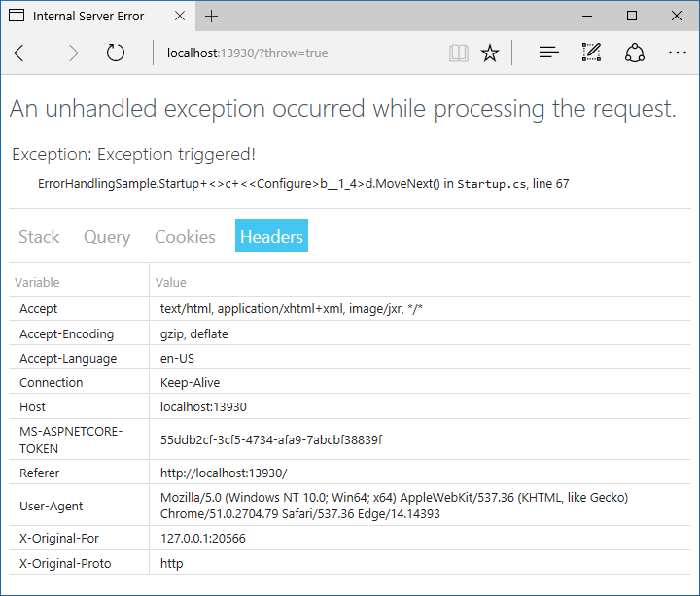
Task: Click the browser Back arrow
Action: pos(23,53)
